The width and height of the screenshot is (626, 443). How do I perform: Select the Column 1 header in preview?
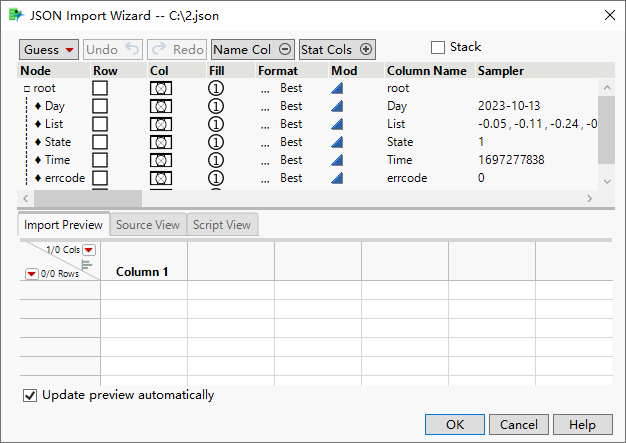(142, 272)
